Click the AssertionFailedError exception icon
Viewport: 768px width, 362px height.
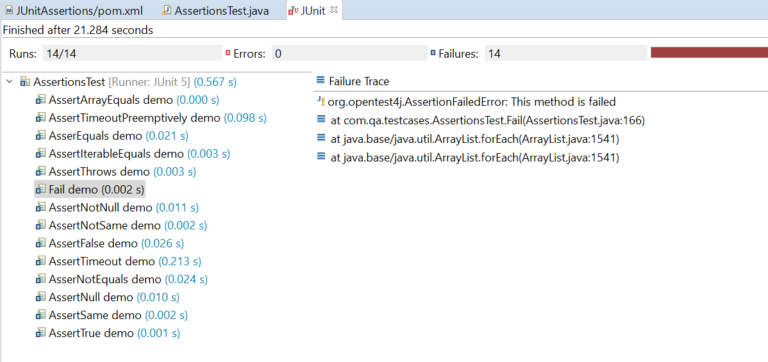point(321,102)
